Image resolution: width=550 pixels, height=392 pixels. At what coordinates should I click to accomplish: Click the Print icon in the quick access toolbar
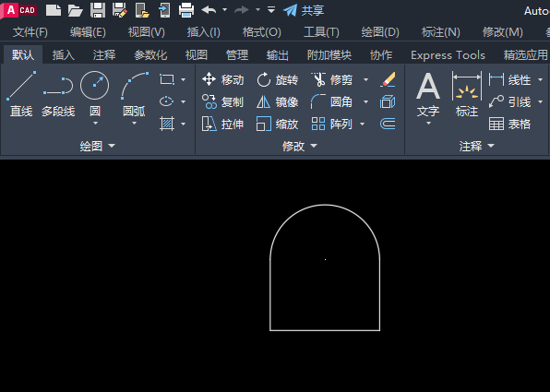pos(185,10)
